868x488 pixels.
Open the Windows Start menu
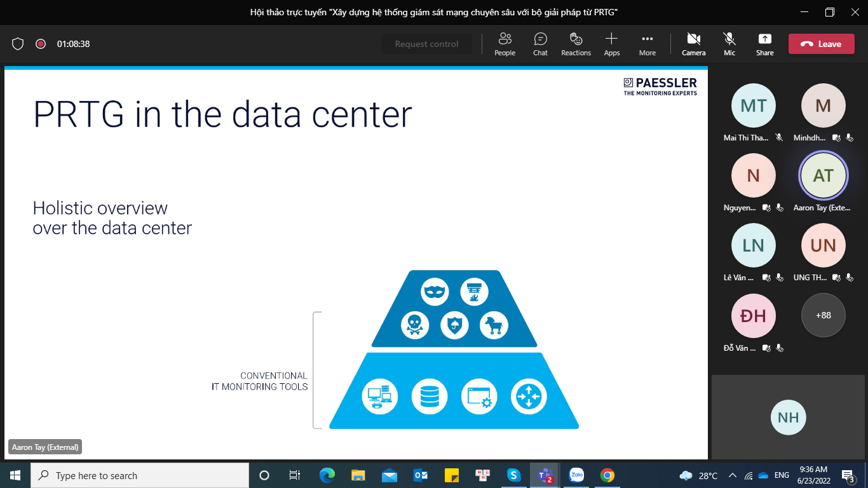tap(15, 475)
